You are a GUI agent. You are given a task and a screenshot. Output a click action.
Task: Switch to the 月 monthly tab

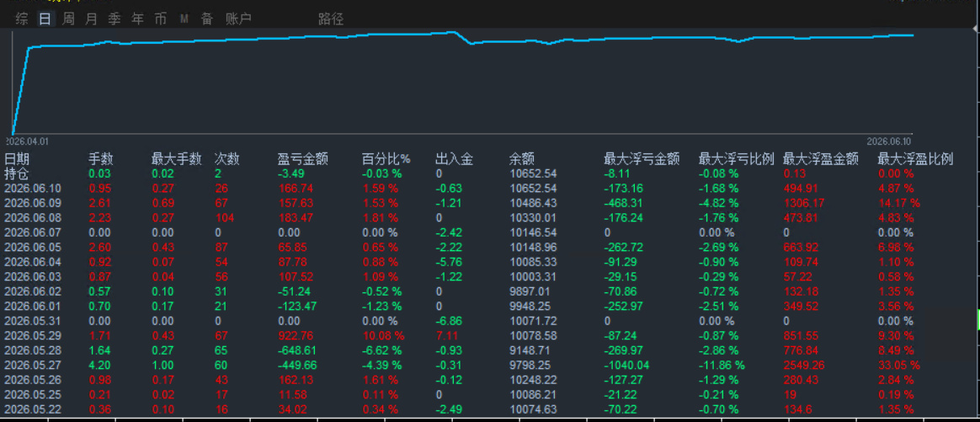(91, 19)
